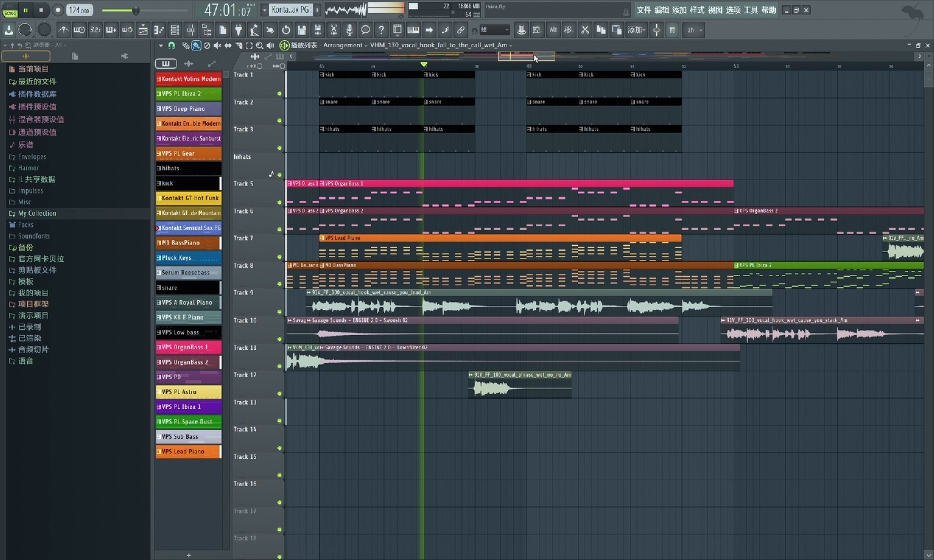Image resolution: width=934 pixels, height=560 pixels.
Task: Open the plugin picker plug icon
Action: 238,30
